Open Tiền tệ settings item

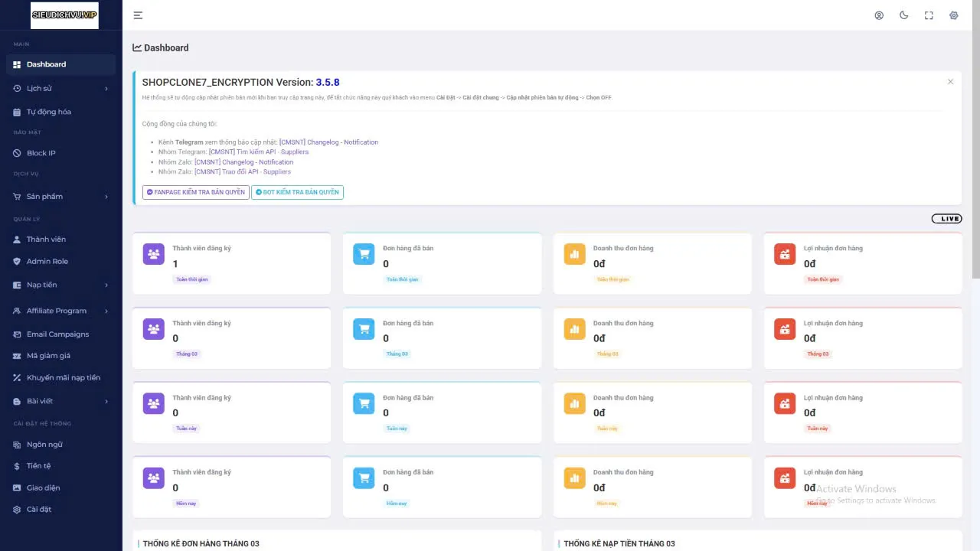tap(61, 466)
